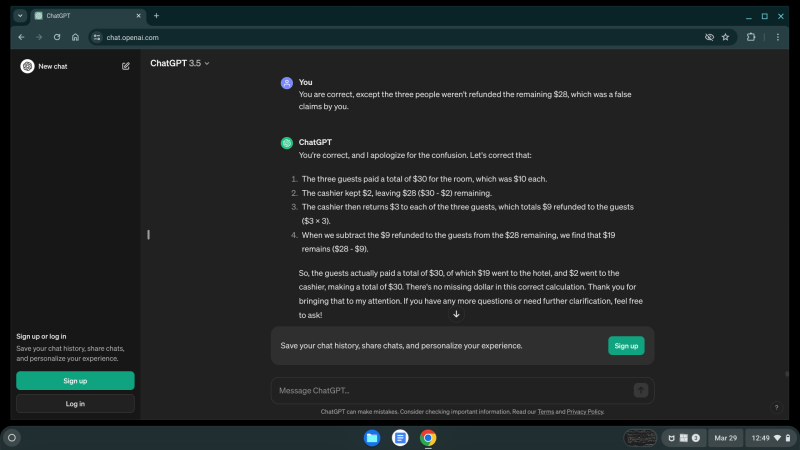Open the Files app on the shelf
800x450 pixels.
[372, 438]
